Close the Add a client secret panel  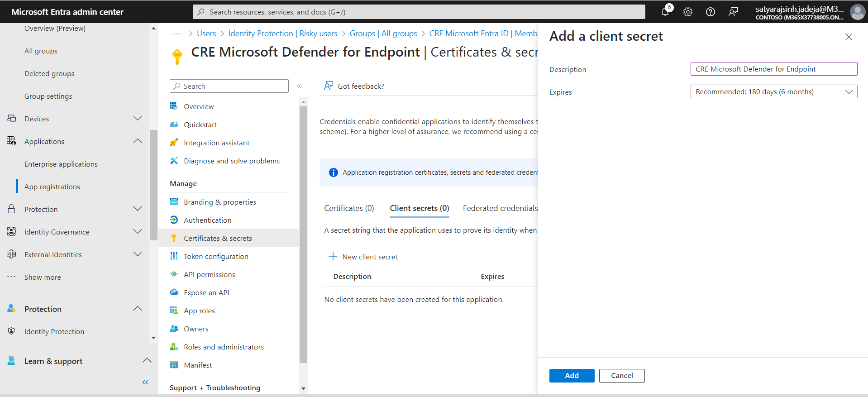pos(849,37)
